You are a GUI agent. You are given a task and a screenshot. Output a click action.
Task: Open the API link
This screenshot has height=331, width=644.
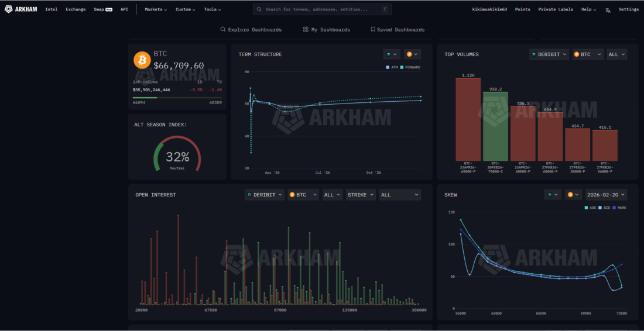[124, 9]
